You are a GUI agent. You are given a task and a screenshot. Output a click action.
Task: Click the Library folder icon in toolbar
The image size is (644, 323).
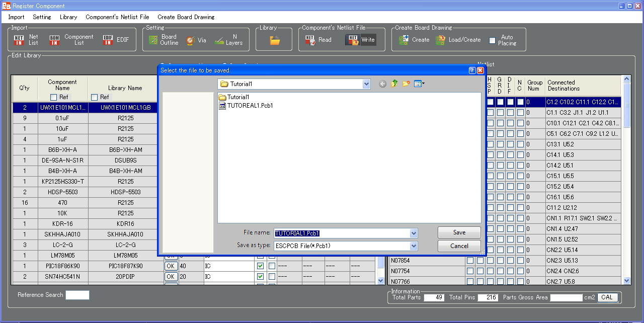275,40
